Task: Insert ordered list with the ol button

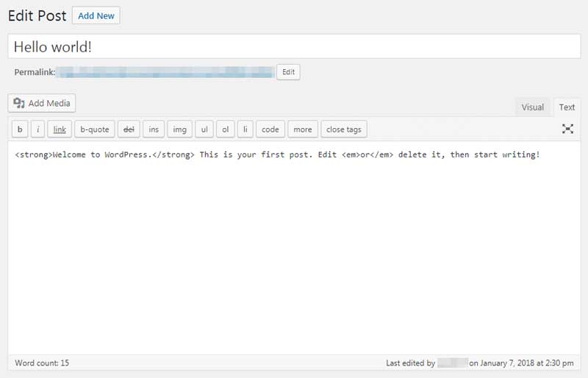Action: point(226,129)
